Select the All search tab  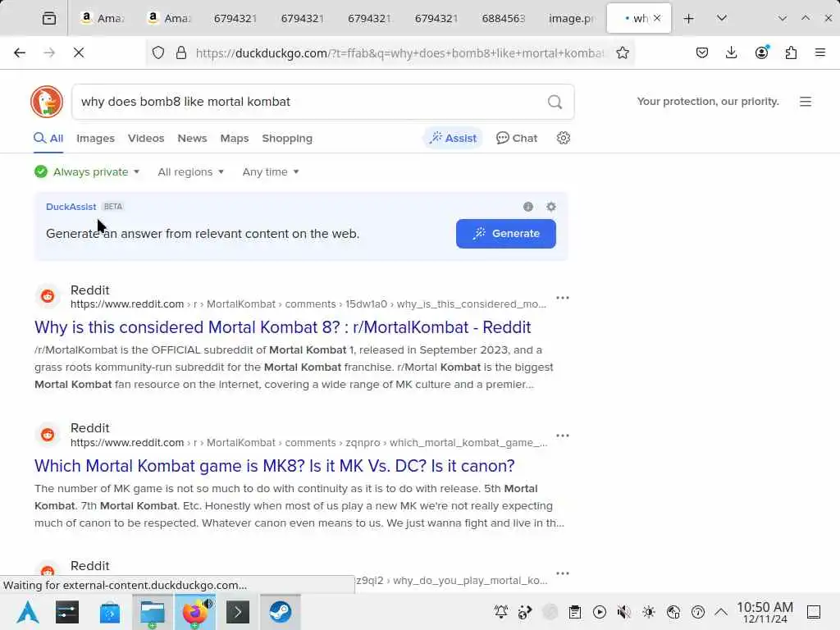click(x=48, y=138)
